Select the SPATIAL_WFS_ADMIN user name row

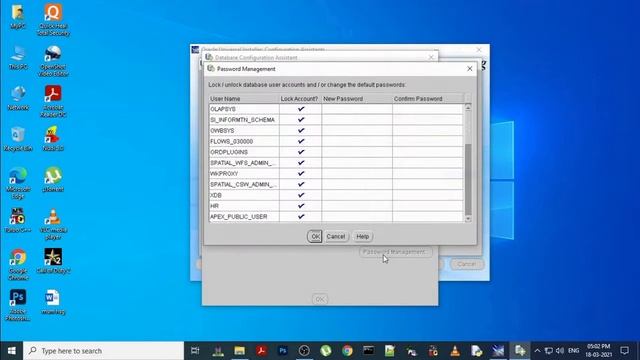(244, 163)
